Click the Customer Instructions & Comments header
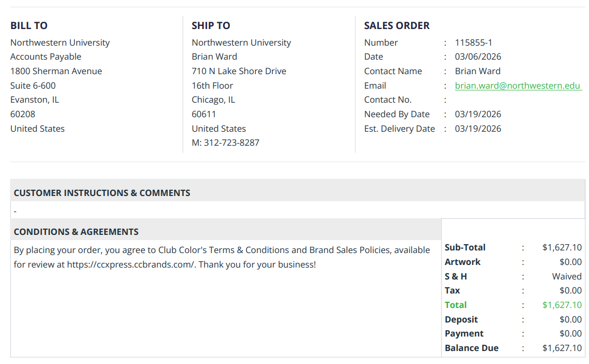 point(102,193)
